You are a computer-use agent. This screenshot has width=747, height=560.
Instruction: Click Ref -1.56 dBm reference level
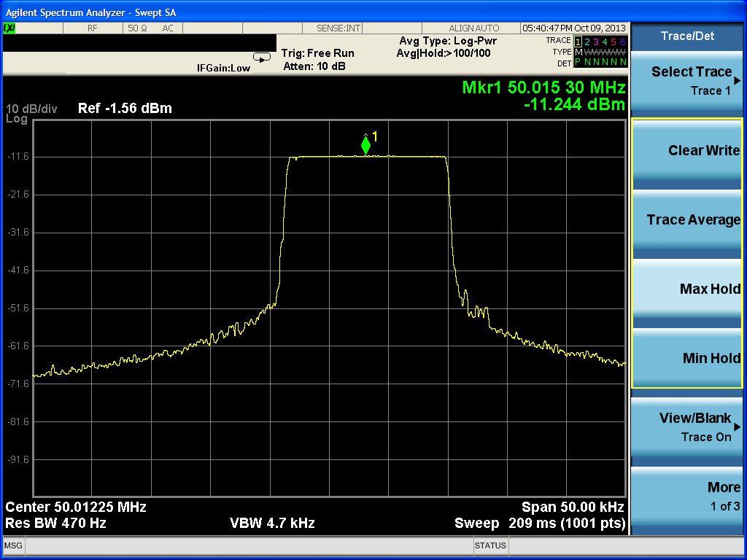click(x=125, y=108)
